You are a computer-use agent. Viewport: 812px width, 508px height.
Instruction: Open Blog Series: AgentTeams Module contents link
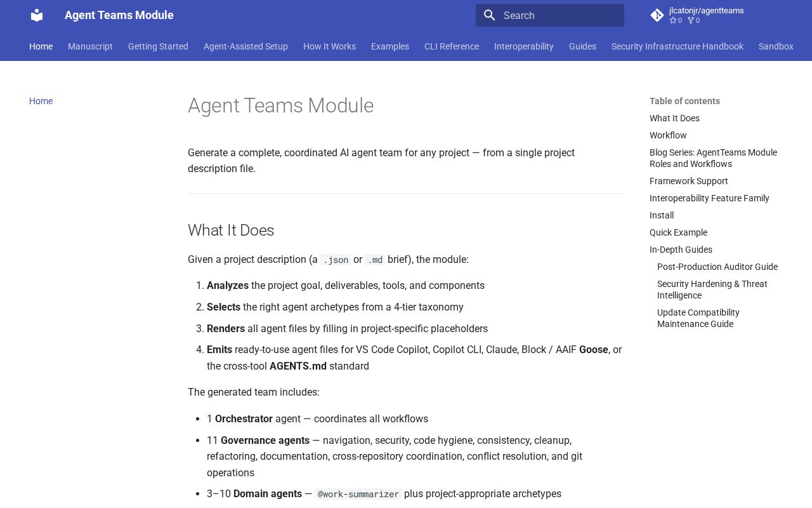pyautogui.click(x=713, y=158)
